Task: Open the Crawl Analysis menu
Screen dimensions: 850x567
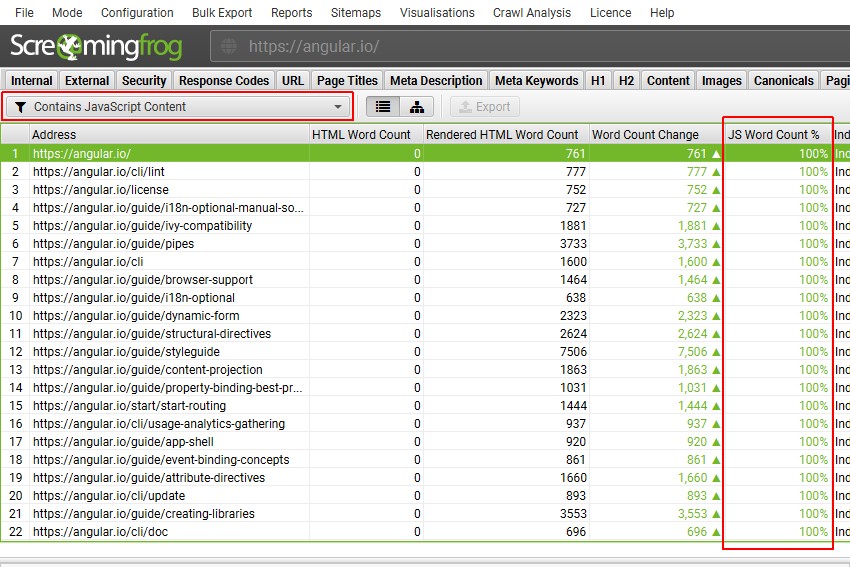Action: click(532, 13)
